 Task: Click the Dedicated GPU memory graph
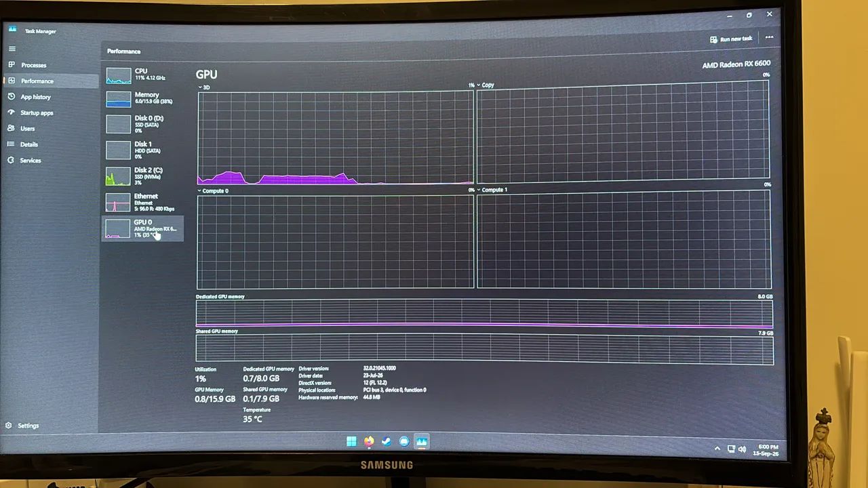click(484, 314)
